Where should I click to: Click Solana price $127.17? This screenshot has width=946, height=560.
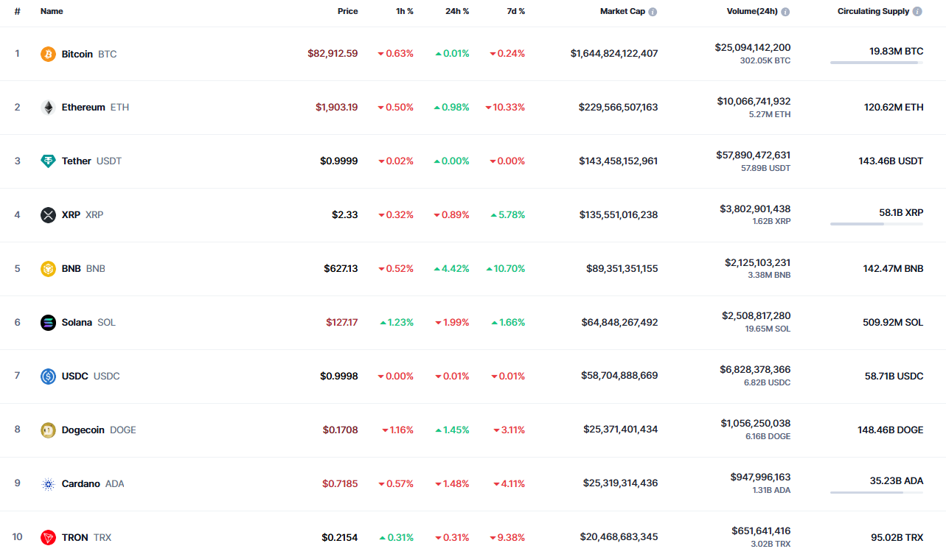(342, 323)
